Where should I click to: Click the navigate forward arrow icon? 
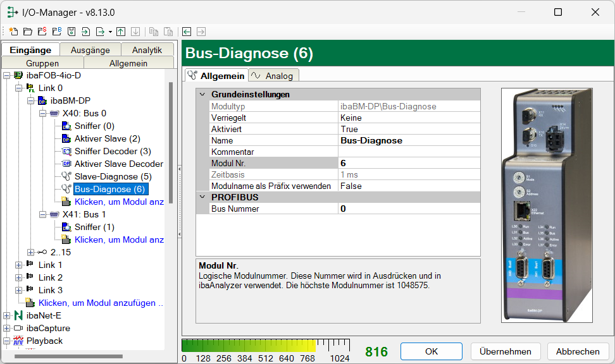pos(201,32)
